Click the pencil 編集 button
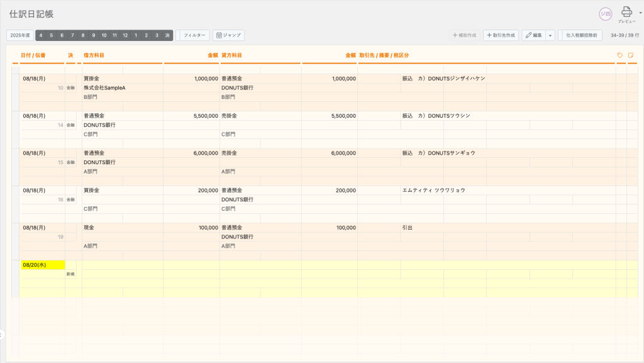644x363 pixels. [x=533, y=35]
